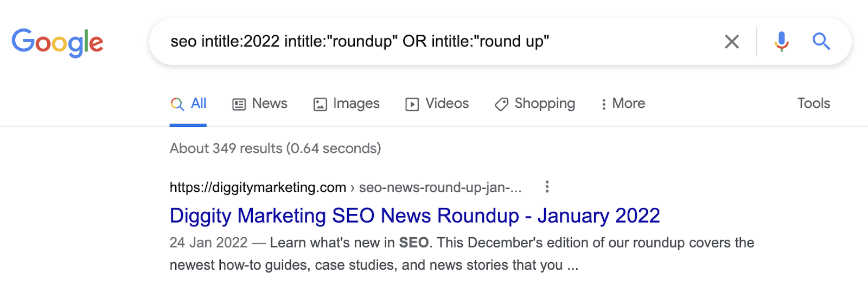Clear the search query with X
868x293 pixels.
pos(732,42)
